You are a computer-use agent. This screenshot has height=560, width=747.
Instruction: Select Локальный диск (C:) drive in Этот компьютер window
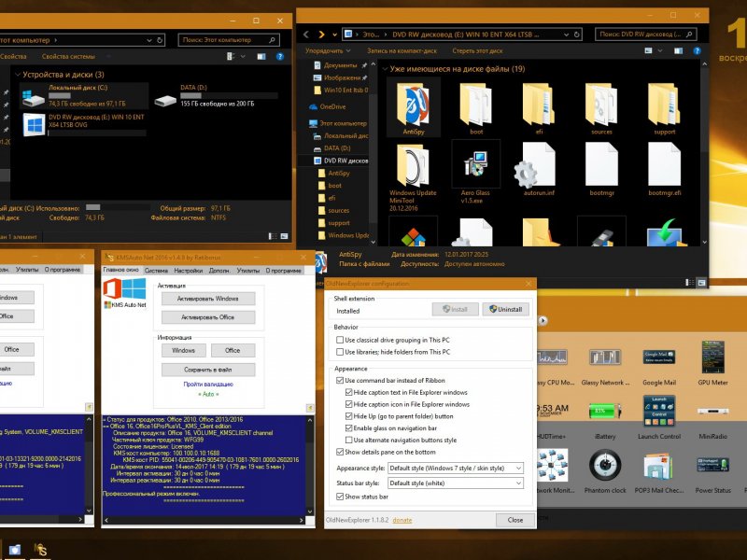tap(84, 96)
